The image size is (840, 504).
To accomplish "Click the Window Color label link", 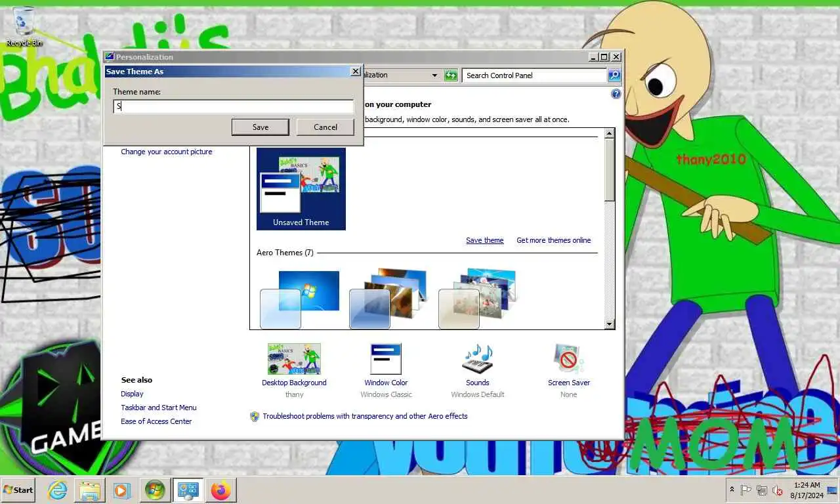I will [386, 383].
